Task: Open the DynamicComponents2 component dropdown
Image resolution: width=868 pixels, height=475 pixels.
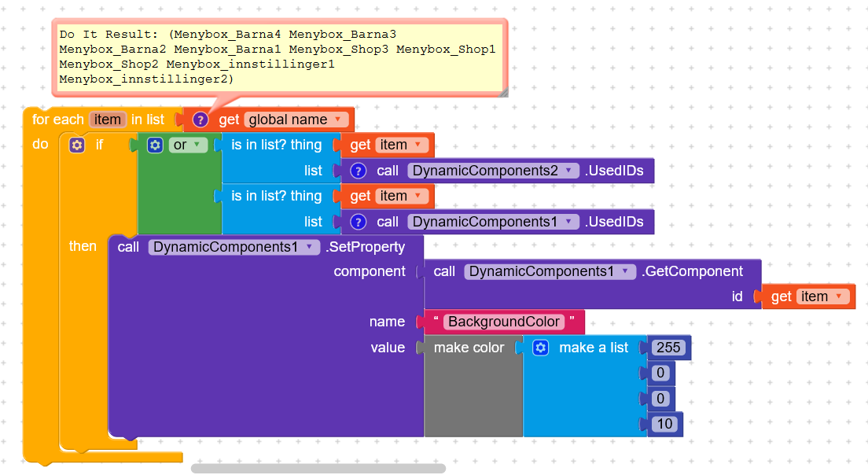Action: pos(571,171)
